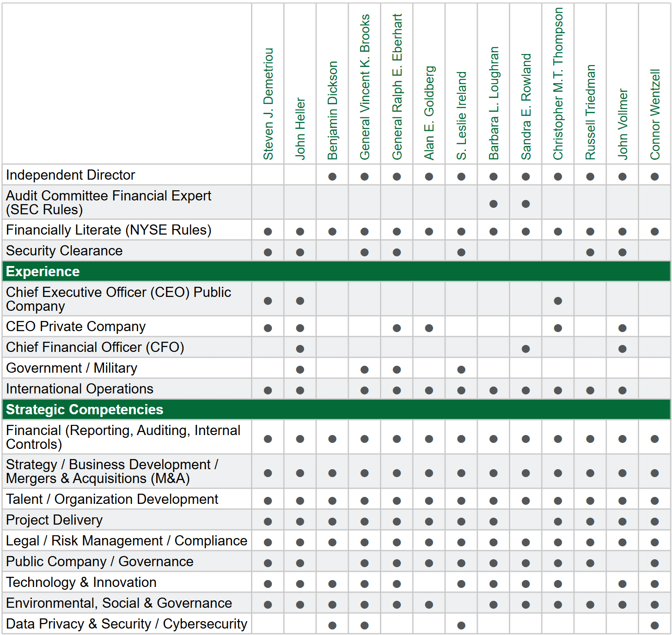Select the 'Security Clearance' row label
The height and width of the screenshot is (635, 672).
(x=64, y=251)
